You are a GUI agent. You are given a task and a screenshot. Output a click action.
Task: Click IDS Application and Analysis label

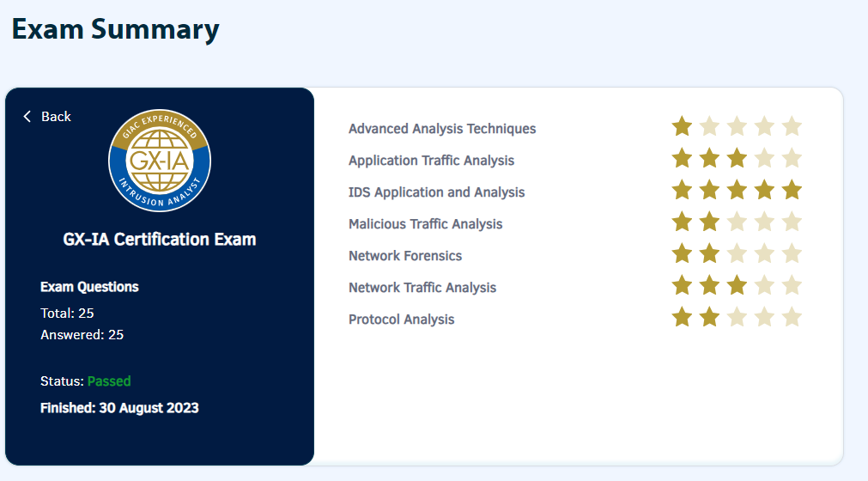click(x=436, y=192)
